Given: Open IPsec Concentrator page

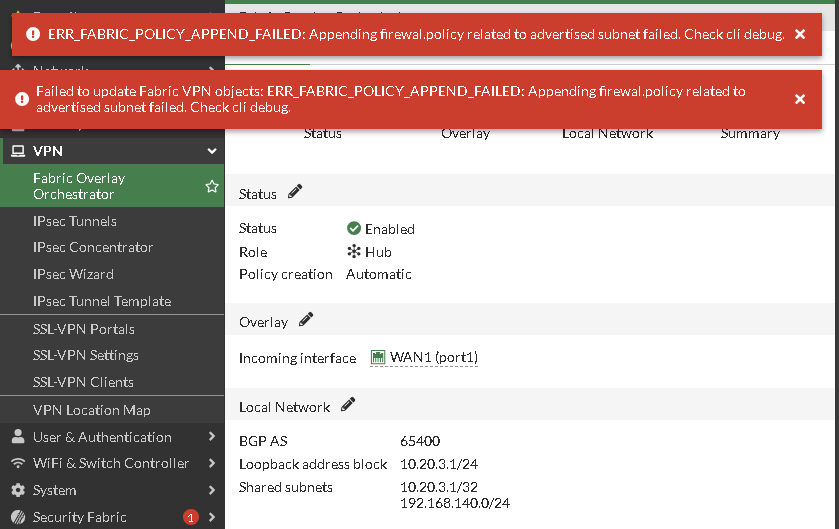Looking at the screenshot, I should [93, 247].
